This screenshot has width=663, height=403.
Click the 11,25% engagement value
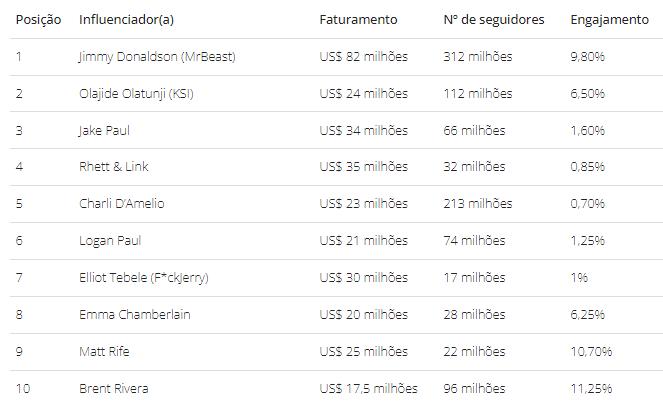point(591,388)
